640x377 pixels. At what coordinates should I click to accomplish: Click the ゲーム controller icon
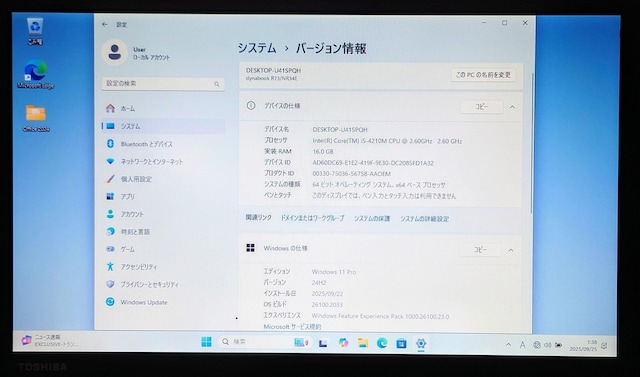(x=110, y=249)
